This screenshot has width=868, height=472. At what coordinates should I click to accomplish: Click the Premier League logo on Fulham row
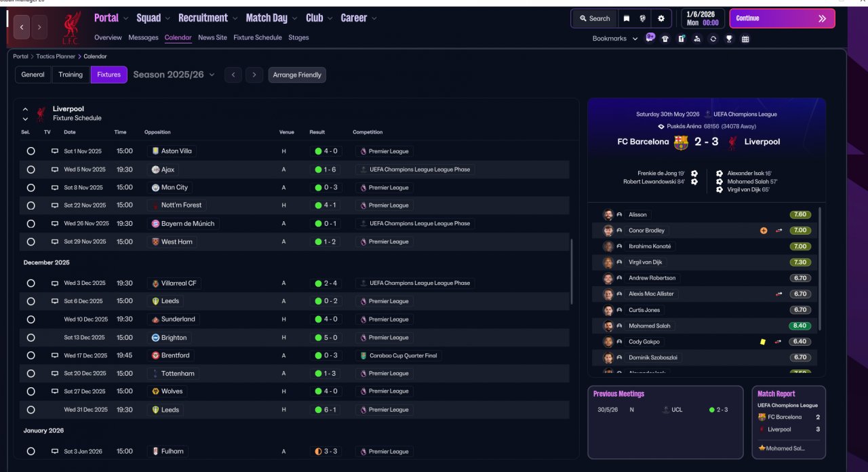(x=363, y=452)
